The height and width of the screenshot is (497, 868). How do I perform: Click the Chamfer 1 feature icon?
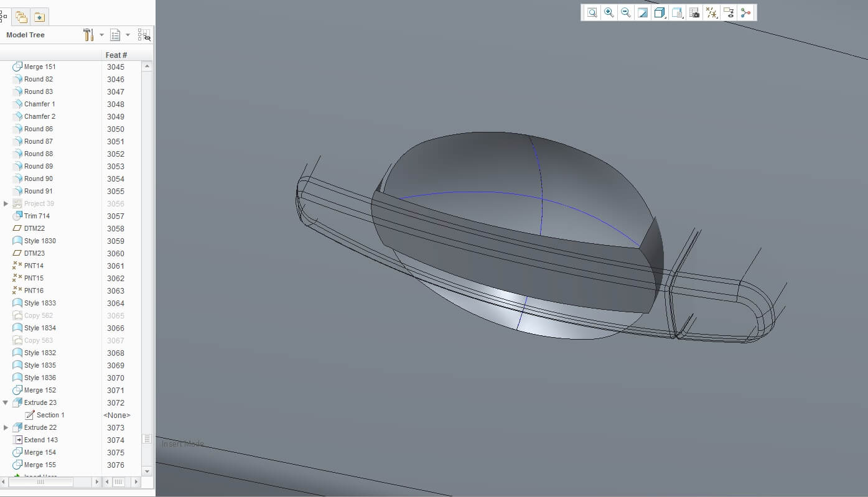tap(17, 104)
